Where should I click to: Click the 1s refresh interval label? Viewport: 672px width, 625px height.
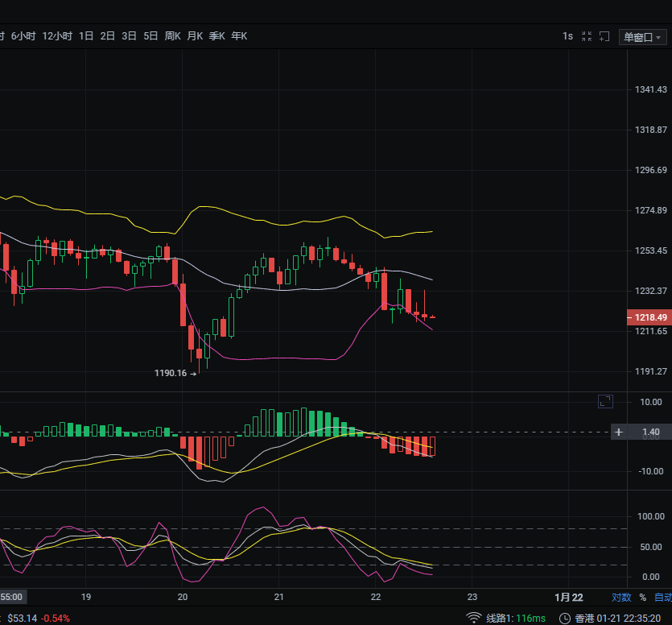(x=567, y=36)
